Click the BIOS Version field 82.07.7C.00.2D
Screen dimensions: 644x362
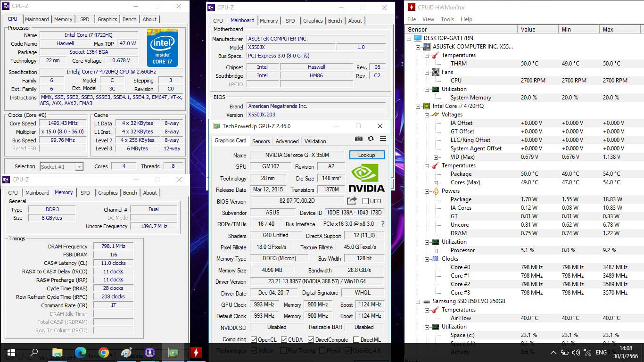click(x=297, y=201)
